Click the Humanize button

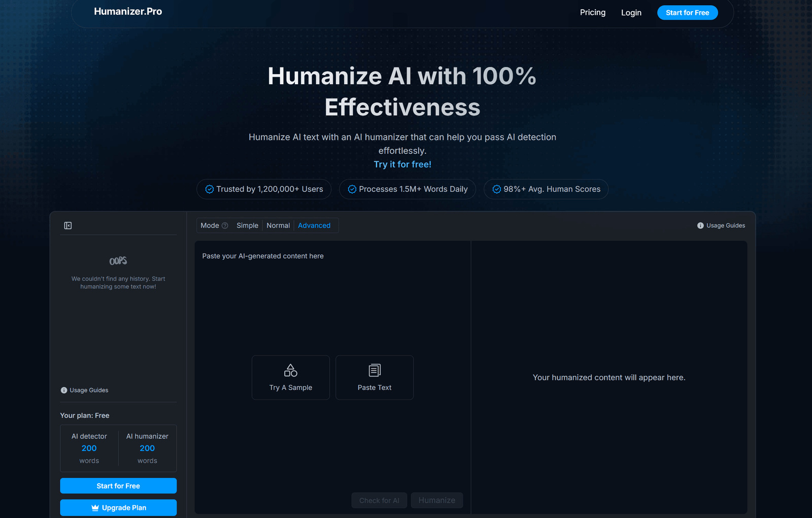[x=437, y=500]
